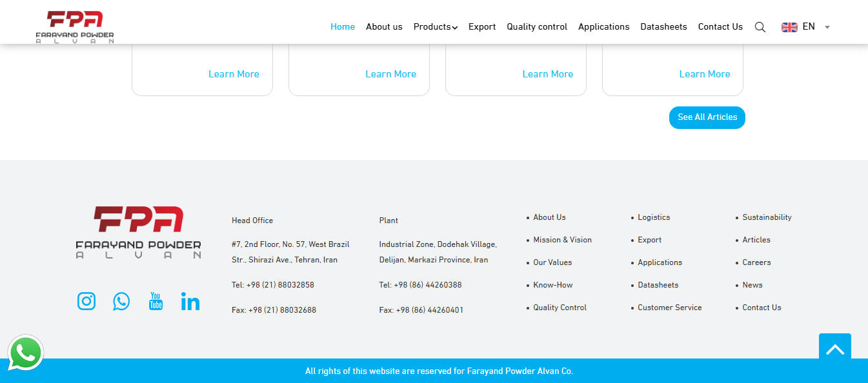Open footer Logistics link
The height and width of the screenshot is (383, 868).
tap(654, 217)
